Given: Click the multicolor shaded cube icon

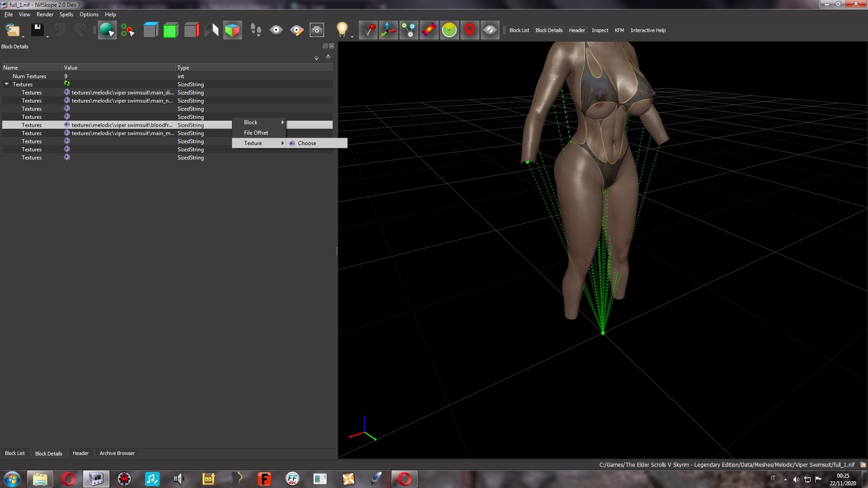Looking at the screenshot, I should click(x=232, y=30).
